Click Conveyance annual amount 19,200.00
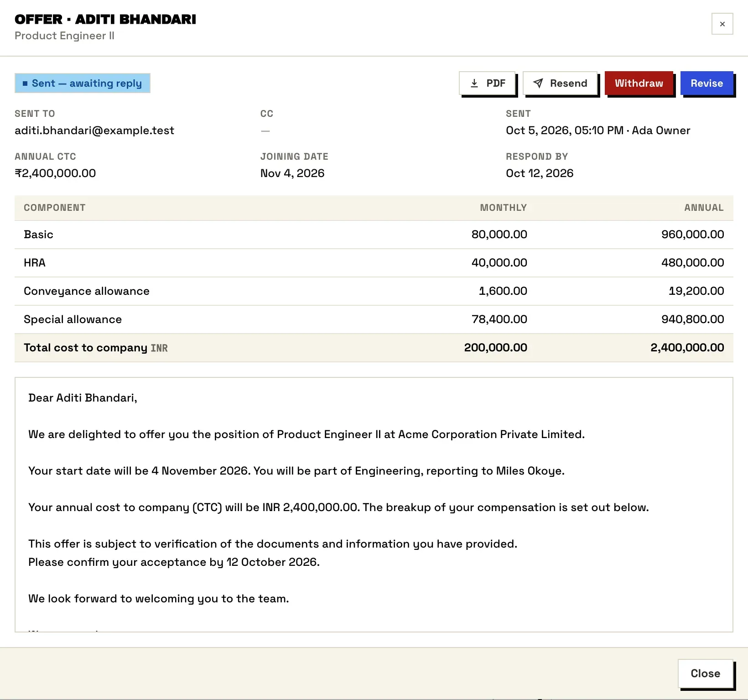The width and height of the screenshot is (748, 700). point(696,291)
